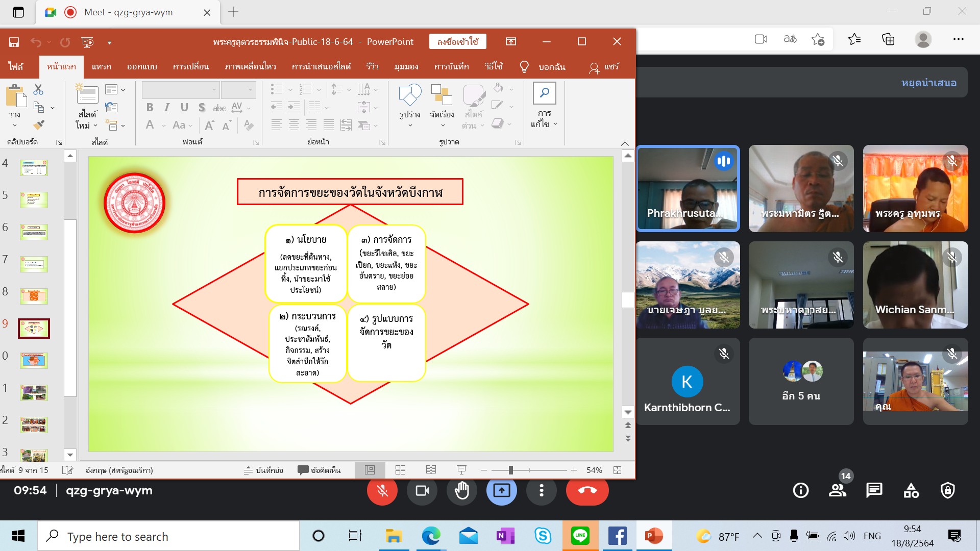This screenshot has height=551, width=980.
Task: Add this page to favorites star
Action: (818, 39)
